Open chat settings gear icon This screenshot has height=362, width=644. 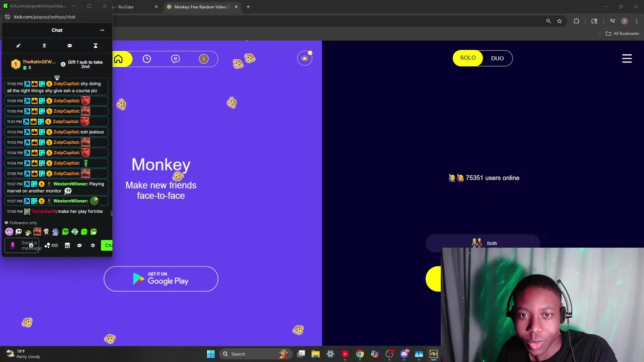click(x=93, y=245)
